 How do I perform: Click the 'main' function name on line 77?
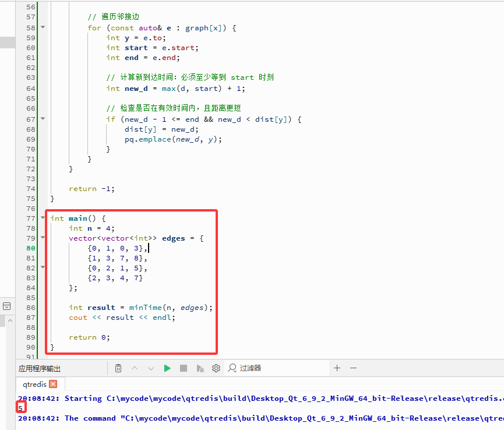click(78, 218)
